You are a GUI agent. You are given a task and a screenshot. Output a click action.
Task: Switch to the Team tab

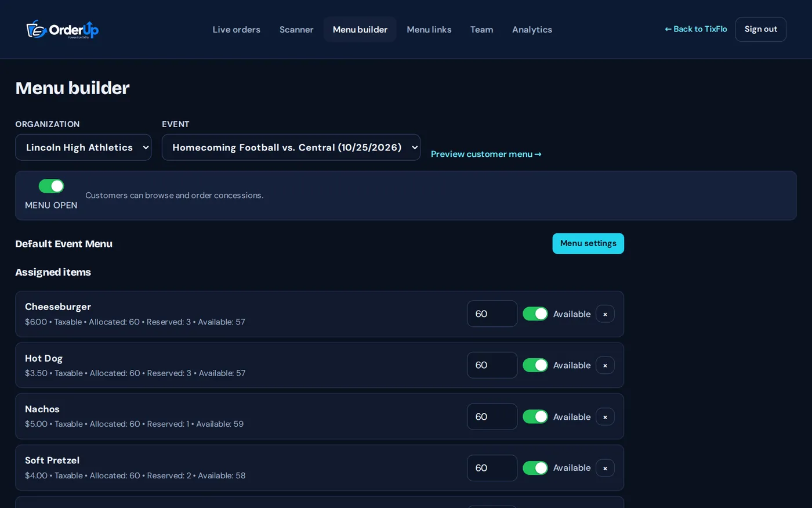click(x=481, y=30)
